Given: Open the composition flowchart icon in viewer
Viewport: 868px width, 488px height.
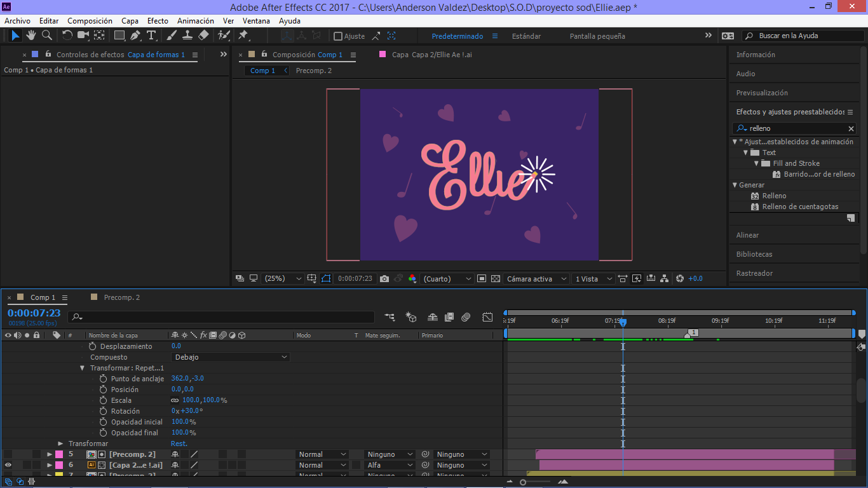Looking at the screenshot, I should pos(664,278).
